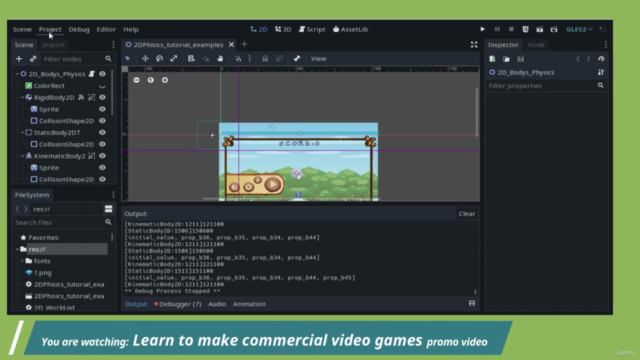The height and width of the screenshot is (360, 640).
Task: Open the GLES2 renderer dropdown
Action: (579, 29)
